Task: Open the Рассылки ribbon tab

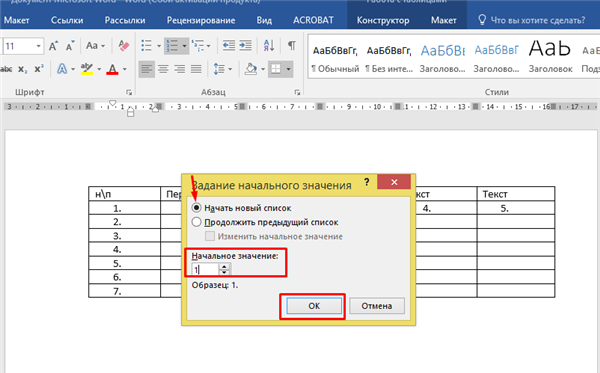Action: click(125, 20)
